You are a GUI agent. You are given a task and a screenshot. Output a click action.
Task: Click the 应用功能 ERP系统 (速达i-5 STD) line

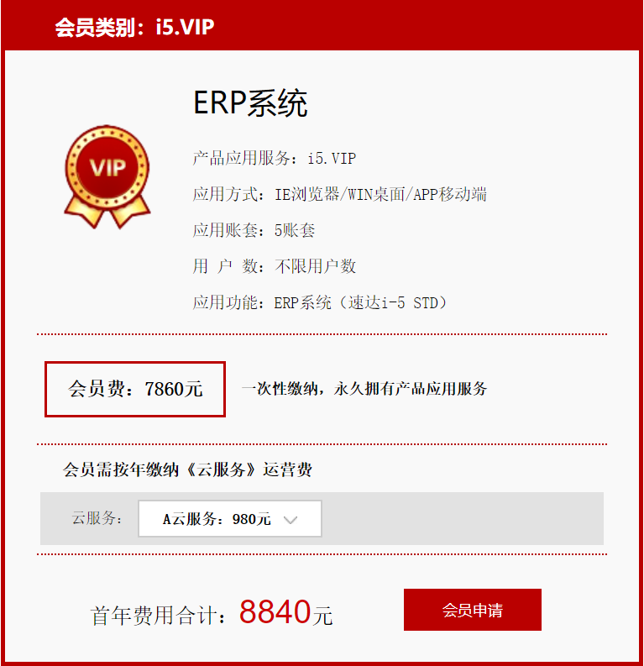[320, 302]
